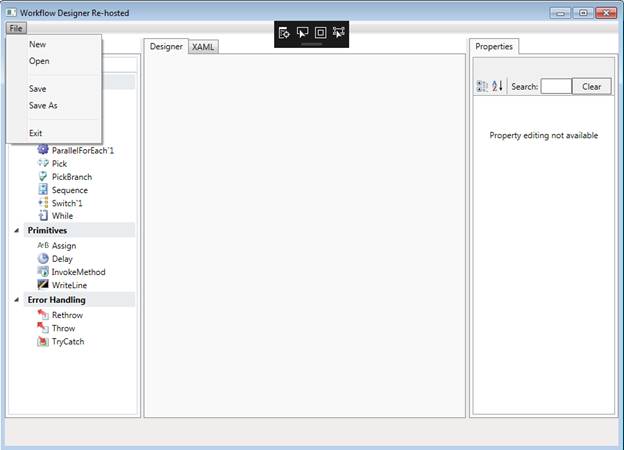The width and height of the screenshot is (624, 450).
Task: Switch to the XAML tab
Action: (x=203, y=47)
